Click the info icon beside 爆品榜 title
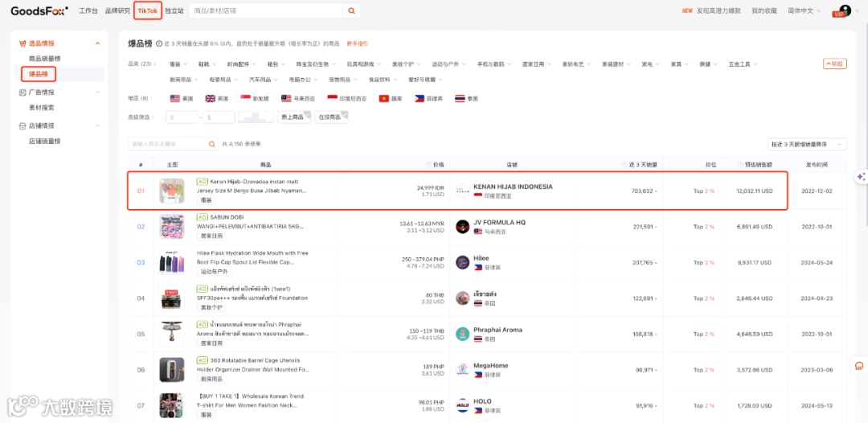The width and height of the screenshot is (868, 423). coord(159,43)
